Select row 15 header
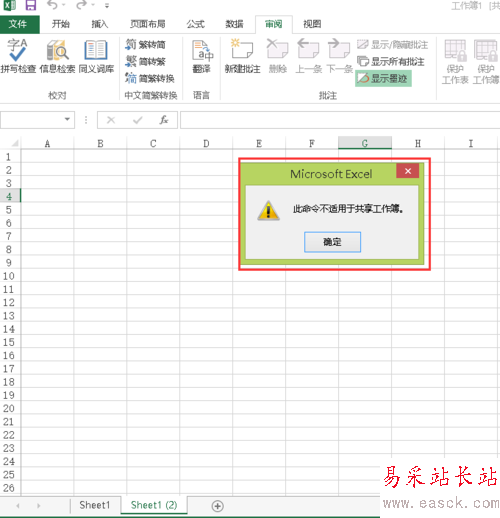The height and width of the screenshot is (518, 500). click(10, 342)
